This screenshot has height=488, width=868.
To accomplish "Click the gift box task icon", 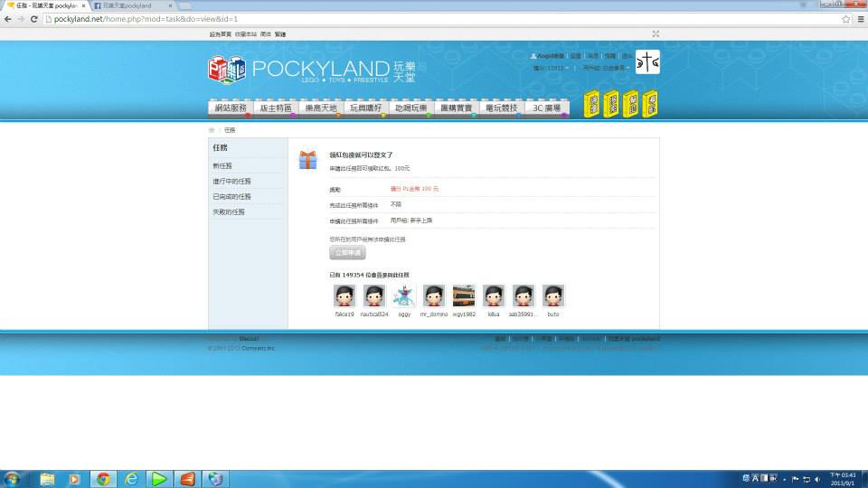I will 308,160.
